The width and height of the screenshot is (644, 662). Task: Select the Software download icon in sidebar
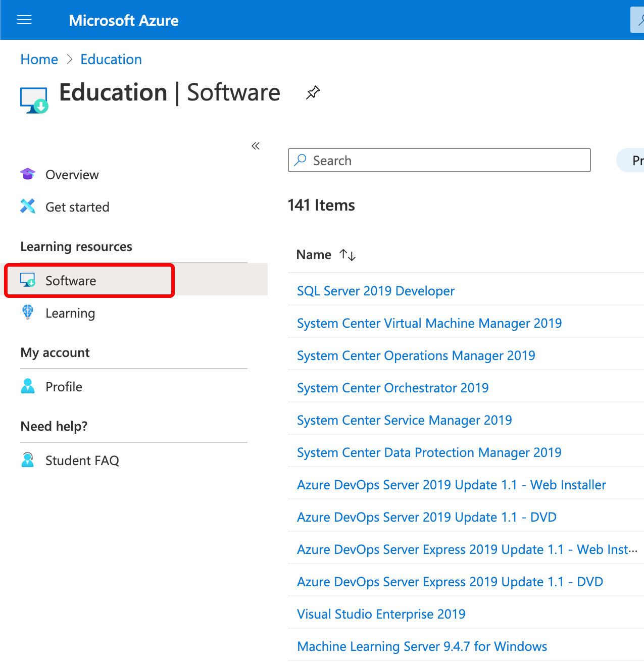(28, 280)
